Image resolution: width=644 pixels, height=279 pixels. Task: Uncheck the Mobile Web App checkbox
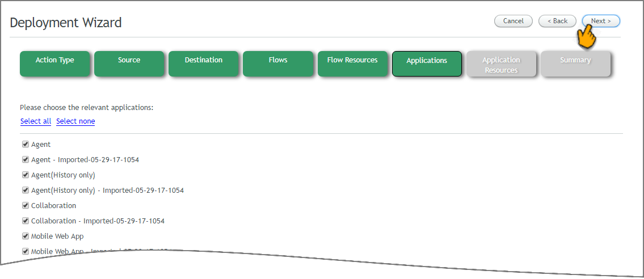[26, 236]
